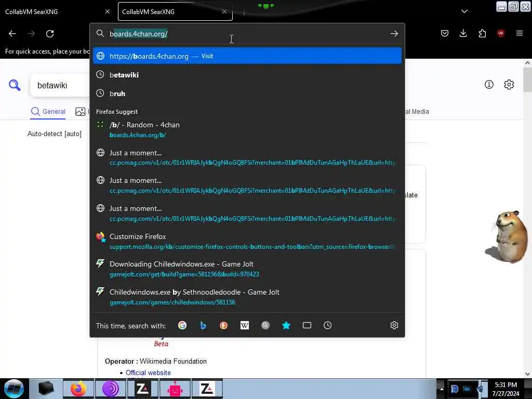Open Downloading Chilledwindows.exe Game Jolt suggestion
Screen dimensions: 532x399
pos(247,269)
